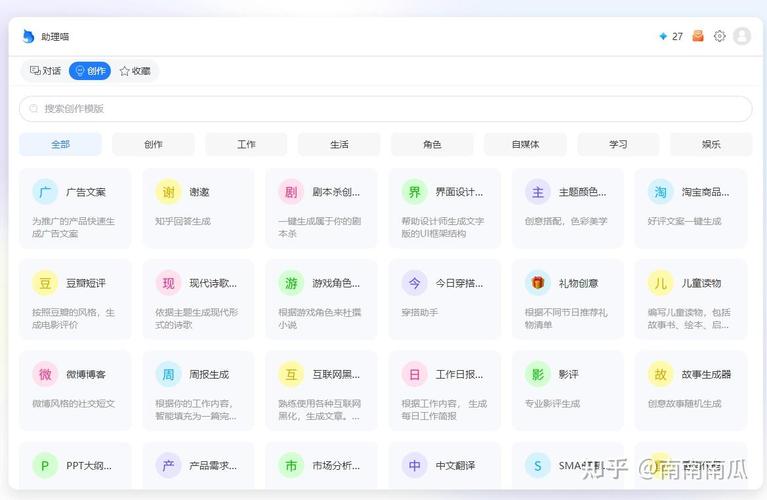Screen dimensions: 767x500
Task: Open the settings gear icon
Action: 720,36
